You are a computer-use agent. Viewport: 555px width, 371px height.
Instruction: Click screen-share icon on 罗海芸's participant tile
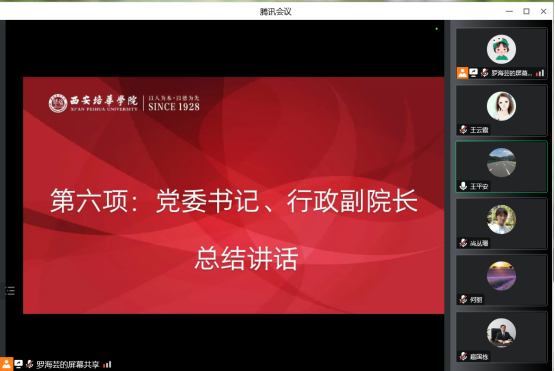pyautogui.click(x=473, y=73)
